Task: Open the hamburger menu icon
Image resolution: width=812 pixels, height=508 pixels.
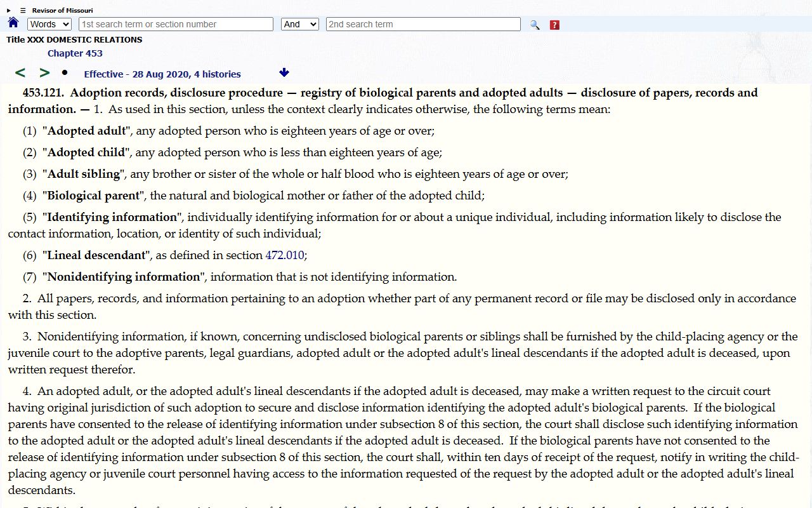Action: 23,11
